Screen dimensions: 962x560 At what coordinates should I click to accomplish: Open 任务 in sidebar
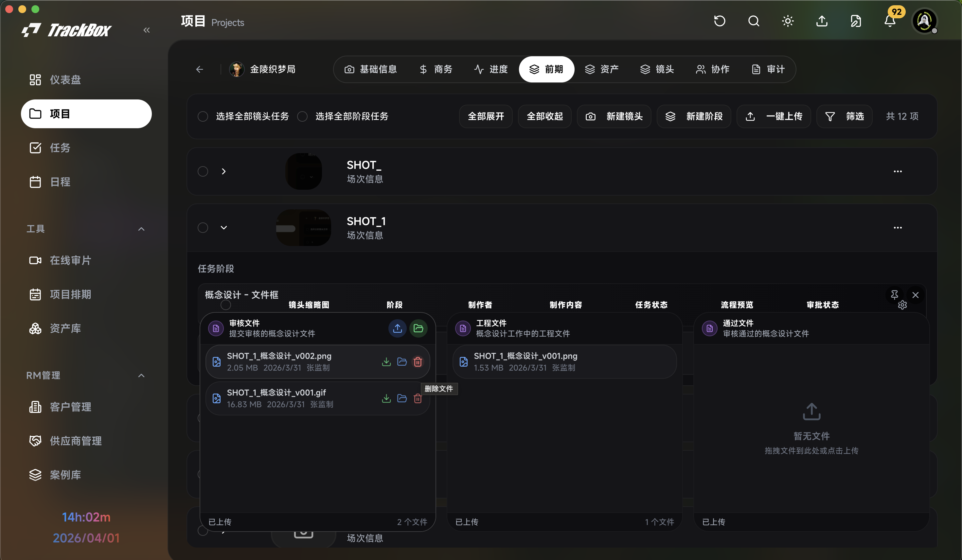pos(86,148)
